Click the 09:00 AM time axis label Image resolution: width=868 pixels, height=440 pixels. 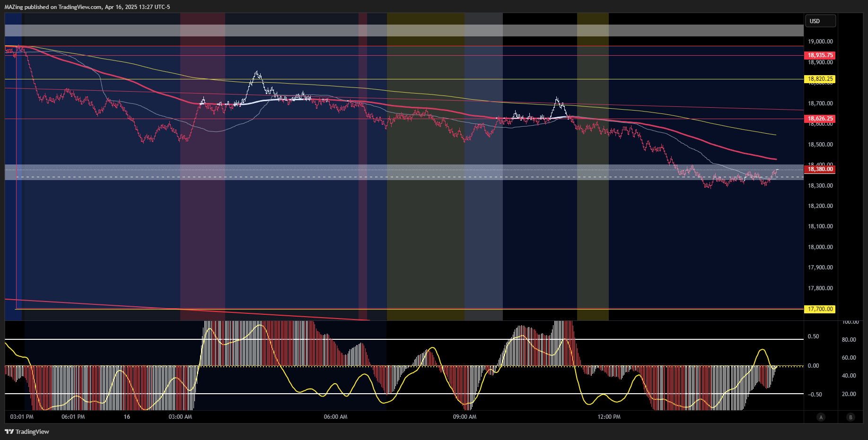click(x=465, y=417)
